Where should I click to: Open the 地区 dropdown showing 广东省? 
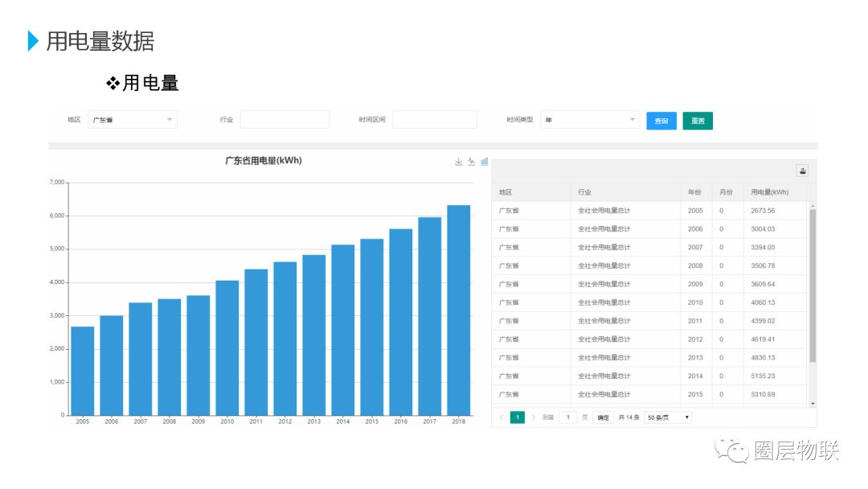pyautogui.click(x=133, y=120)
